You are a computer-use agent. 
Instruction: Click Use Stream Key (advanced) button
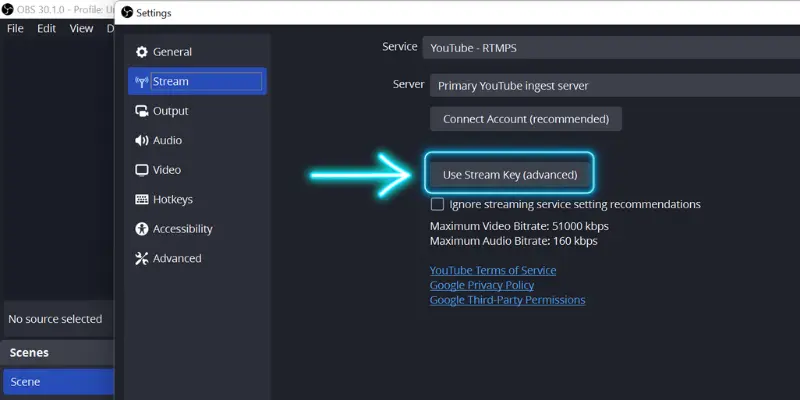pyautogui.click(x=510, y=175)
